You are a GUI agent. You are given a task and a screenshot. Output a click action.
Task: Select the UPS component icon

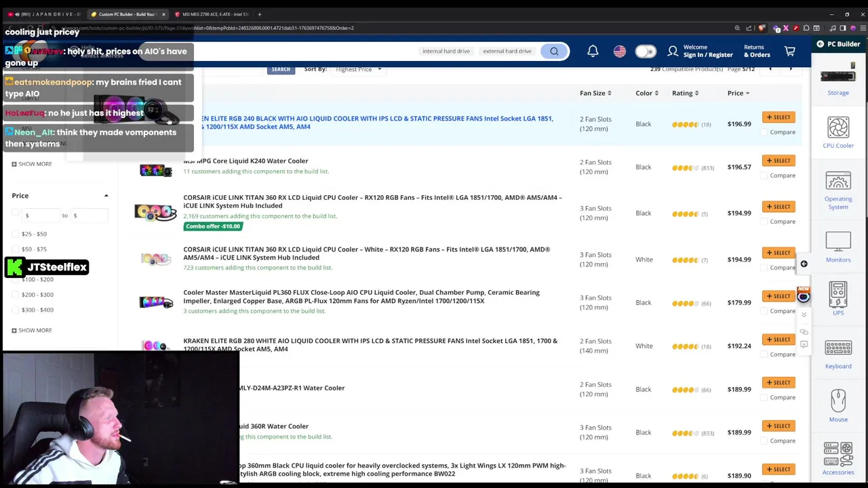coord(838,294)
